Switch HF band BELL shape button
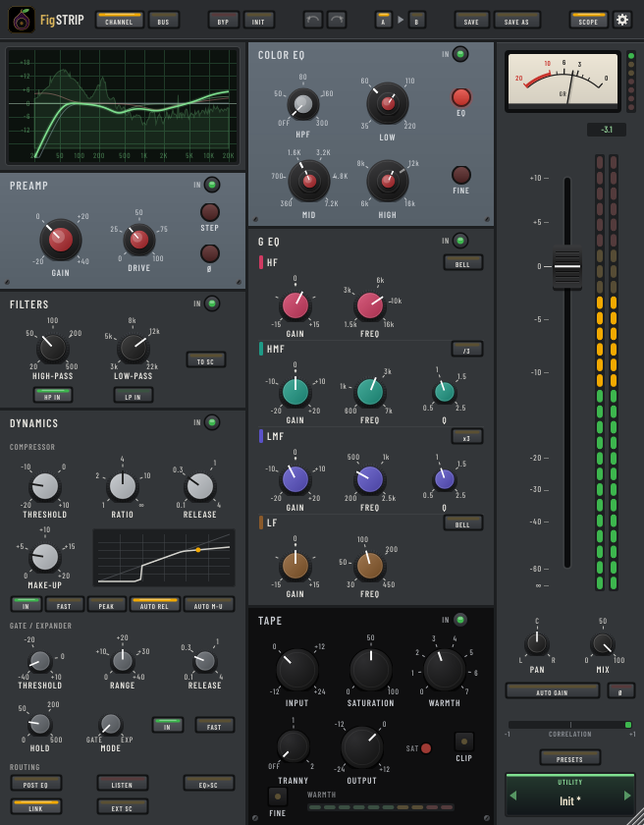The image size is (644, 825). (x=462, y=262)
